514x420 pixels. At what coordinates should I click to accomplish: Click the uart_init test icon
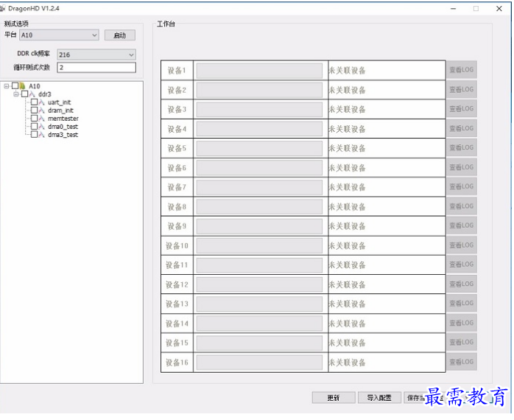point(42,102)
